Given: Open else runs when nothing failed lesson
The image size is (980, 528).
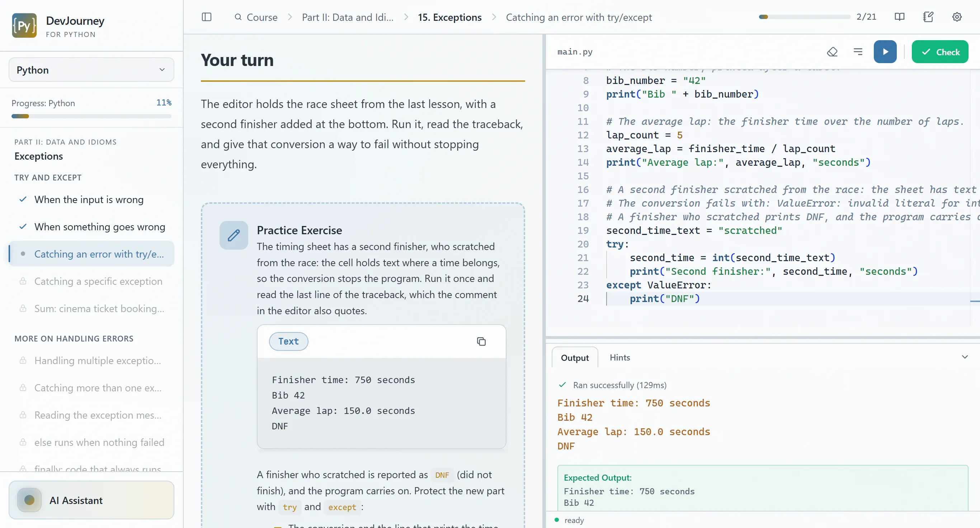Looking at the screenshot, I should [x=91, y=442].
